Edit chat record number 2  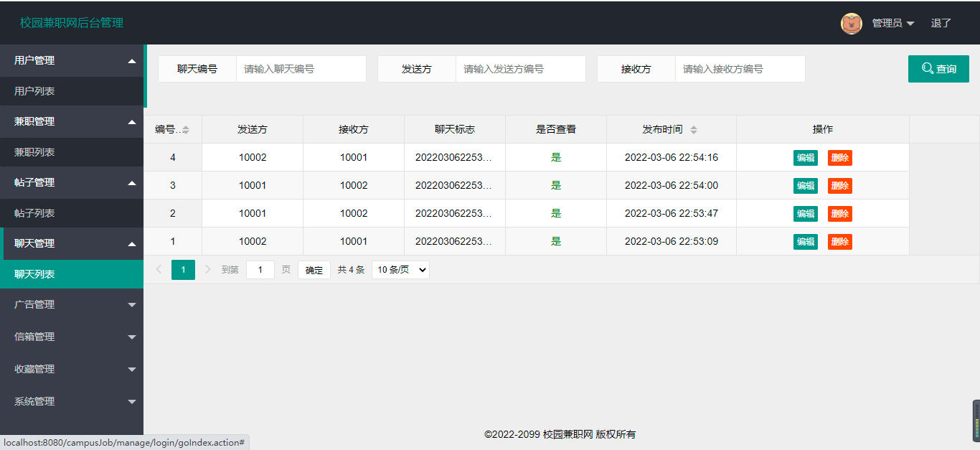point(806,214)
